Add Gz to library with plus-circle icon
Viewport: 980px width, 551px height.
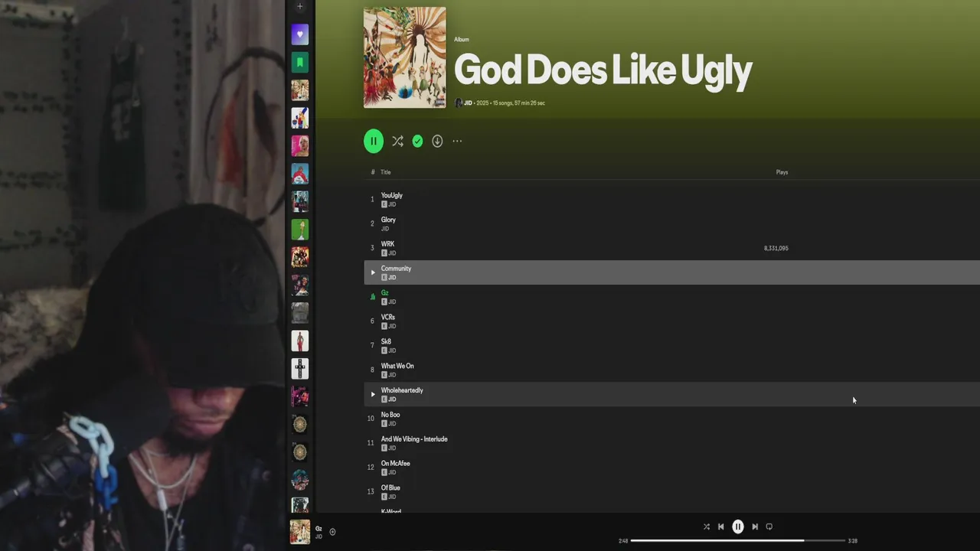pos(332,532)
